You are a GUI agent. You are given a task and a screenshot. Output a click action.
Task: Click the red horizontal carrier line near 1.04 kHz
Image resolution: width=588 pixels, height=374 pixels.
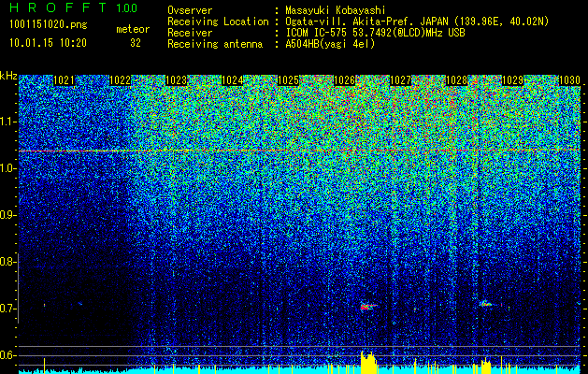point(300,151)
